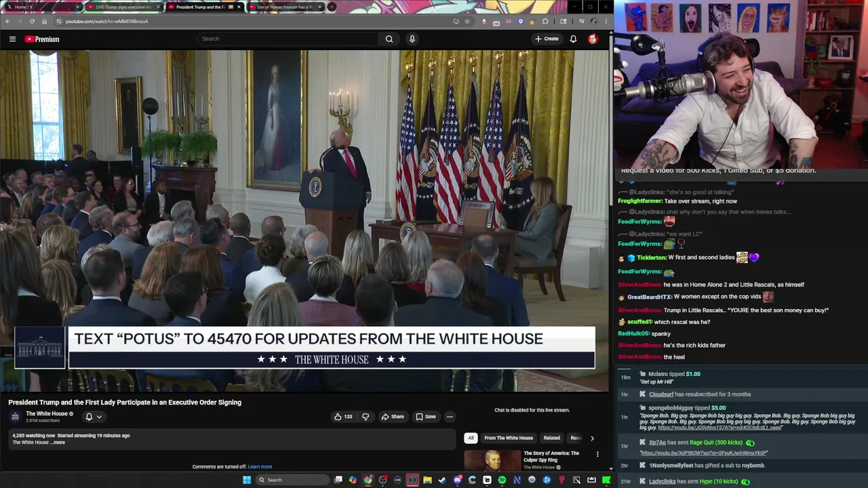Image resolution: width=868 pixels, height=488 pixels.
Task: Go back in the browser
Action: [7, 21]
